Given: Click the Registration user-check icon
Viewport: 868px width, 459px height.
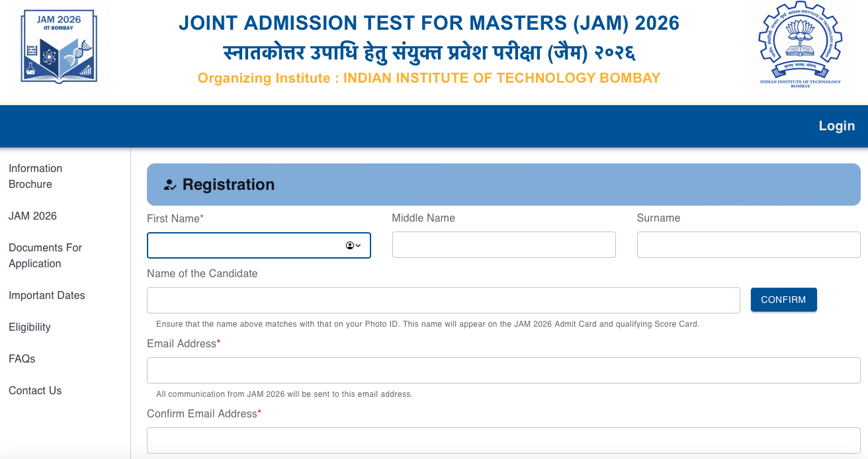Looking at the screenshot, I should 170,185.
